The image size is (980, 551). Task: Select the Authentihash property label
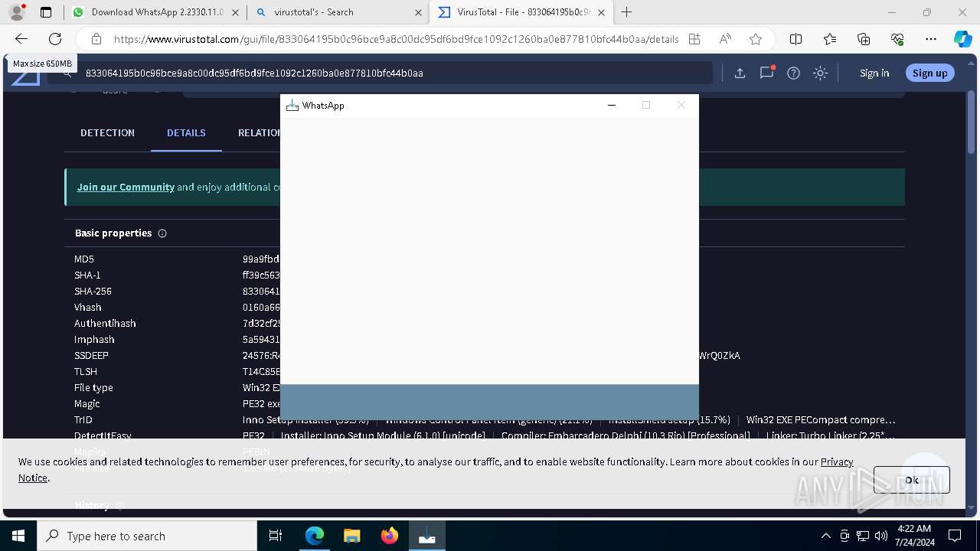(x=105, y=323)
